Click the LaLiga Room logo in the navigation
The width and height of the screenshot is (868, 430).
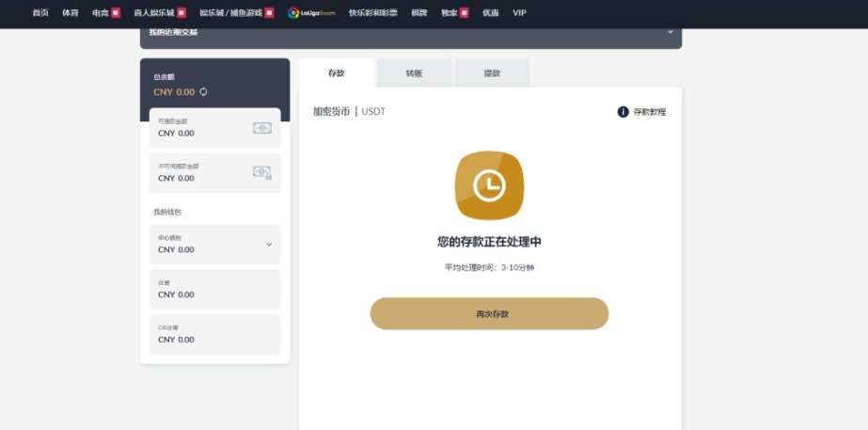[311, 13]
